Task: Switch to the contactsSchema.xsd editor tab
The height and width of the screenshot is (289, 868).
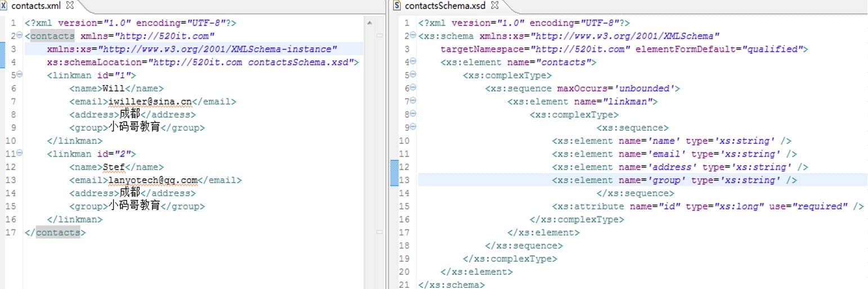Action: pos(444,6)
